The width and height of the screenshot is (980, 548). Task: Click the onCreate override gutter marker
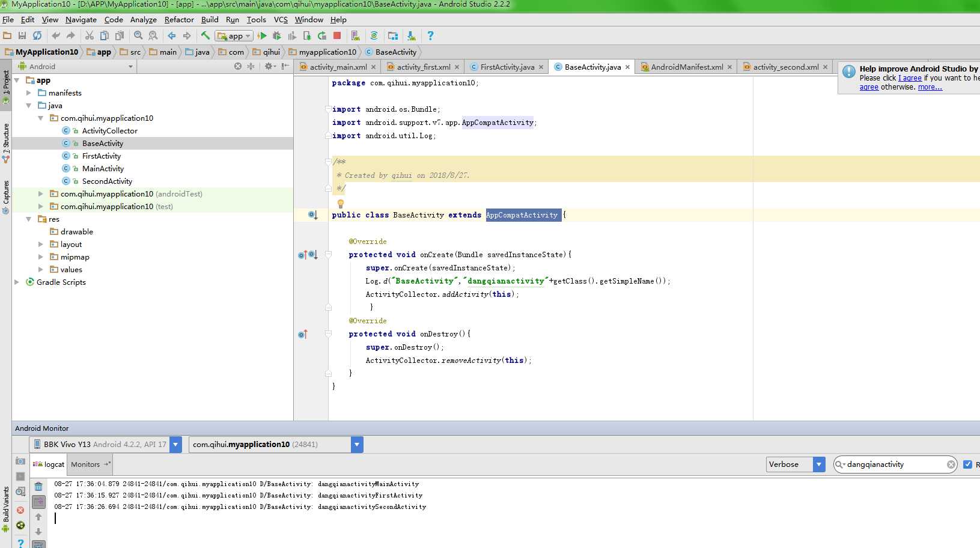(302, 255)
